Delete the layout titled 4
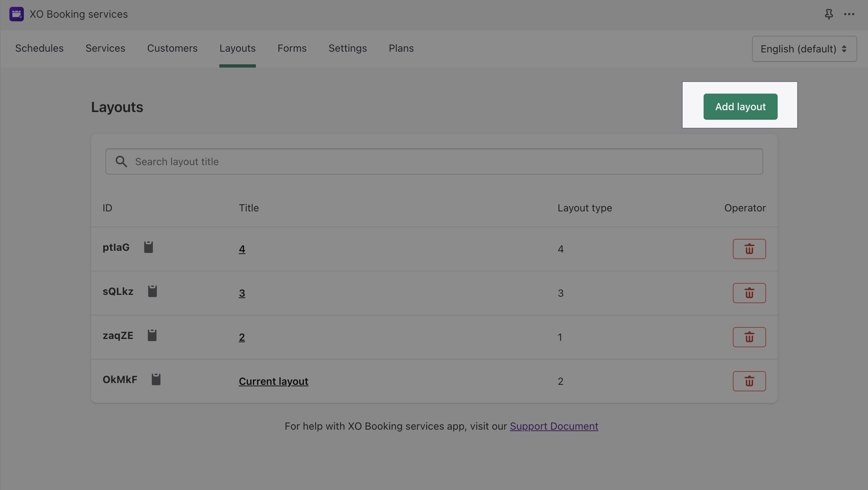This screenshot has width=868, height=490. pos(749,249)
